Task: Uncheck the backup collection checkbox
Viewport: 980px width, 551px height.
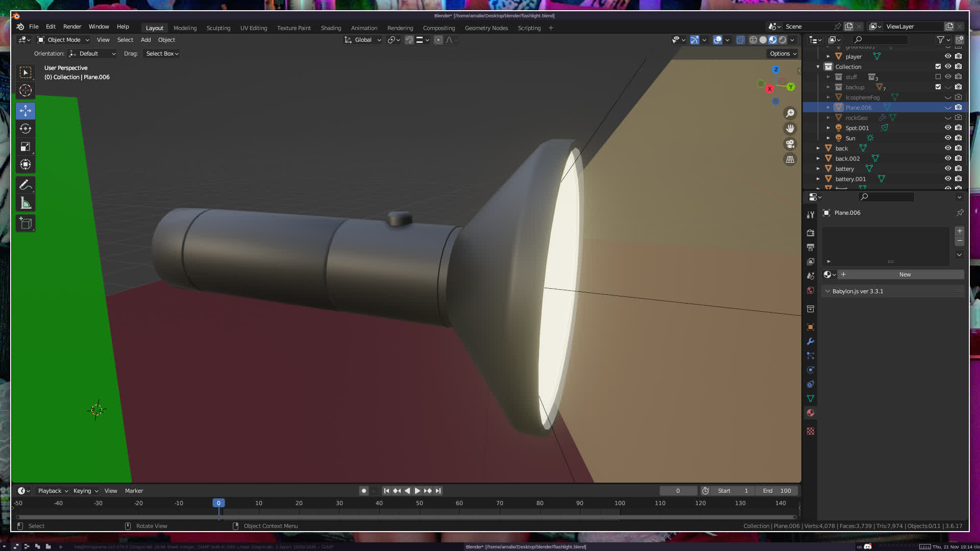Action: coord(938,87)
